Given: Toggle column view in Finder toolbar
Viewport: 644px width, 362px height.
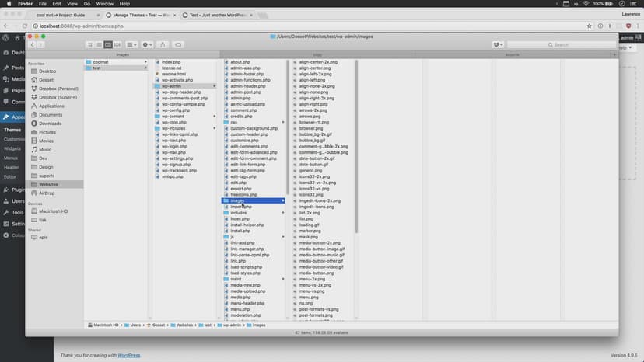Looking at the screenshot, I should click(108, 44).
